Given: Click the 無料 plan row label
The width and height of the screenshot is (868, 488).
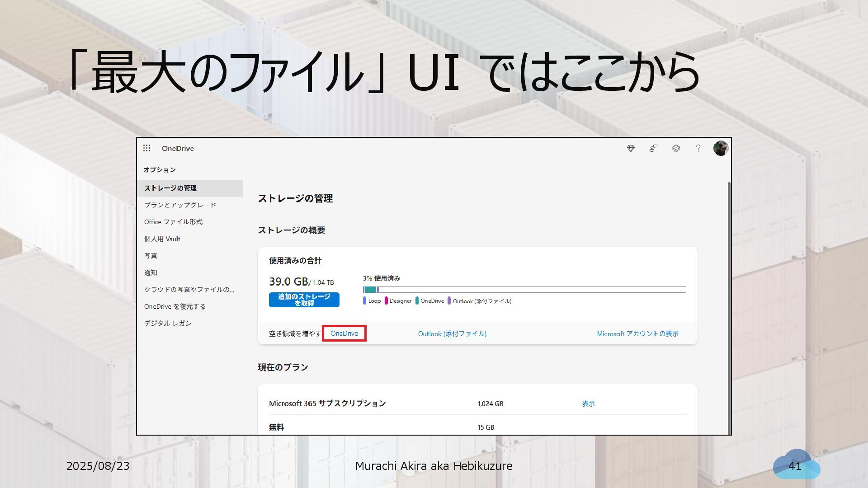Looking at the screenshot, I should (x=276, y=427).
